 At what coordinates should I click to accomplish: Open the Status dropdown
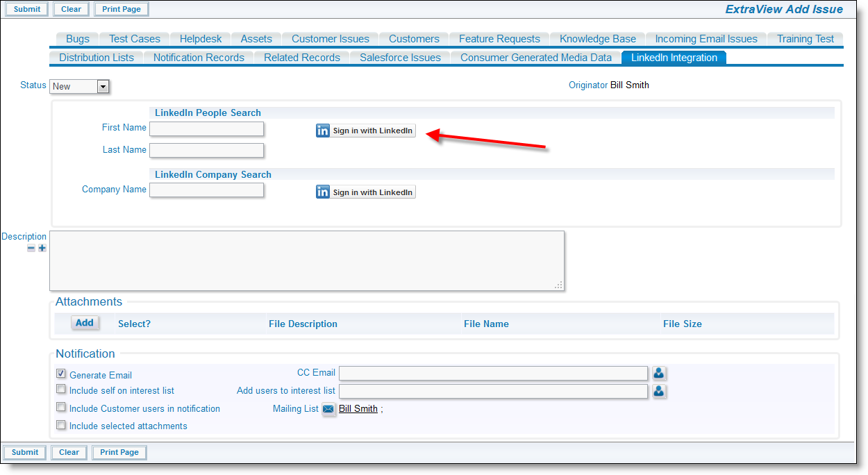pos(80,87)
